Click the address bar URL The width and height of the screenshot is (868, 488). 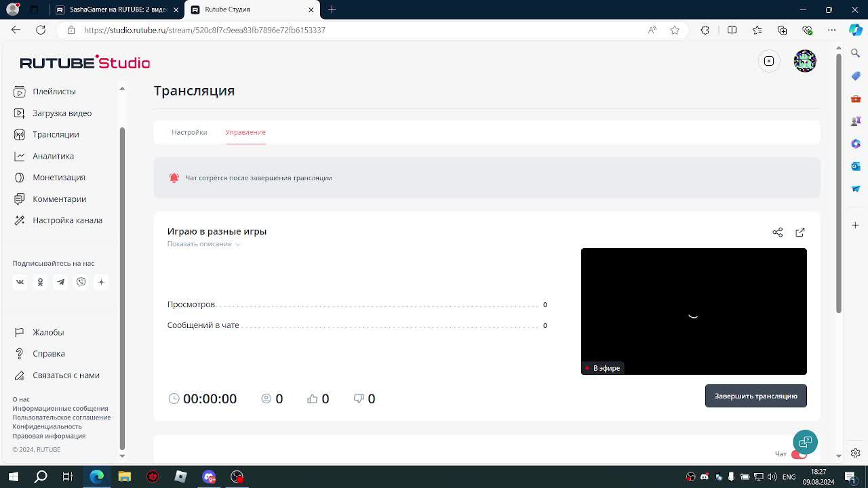click(x=205, y=30)
